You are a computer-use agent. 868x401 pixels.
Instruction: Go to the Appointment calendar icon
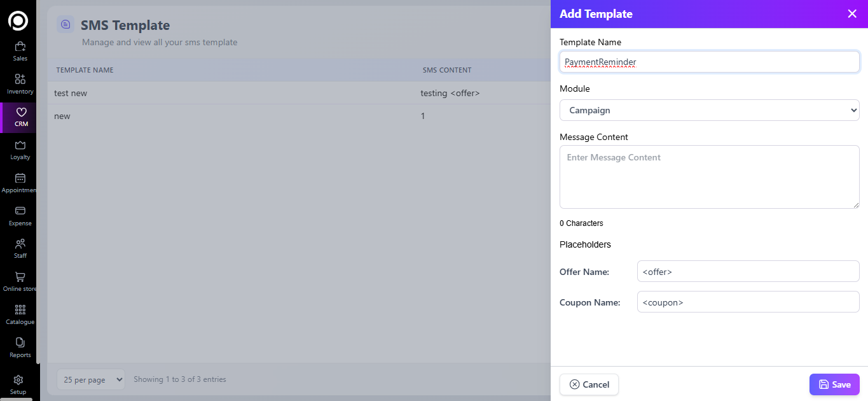[x=20, y=179]
